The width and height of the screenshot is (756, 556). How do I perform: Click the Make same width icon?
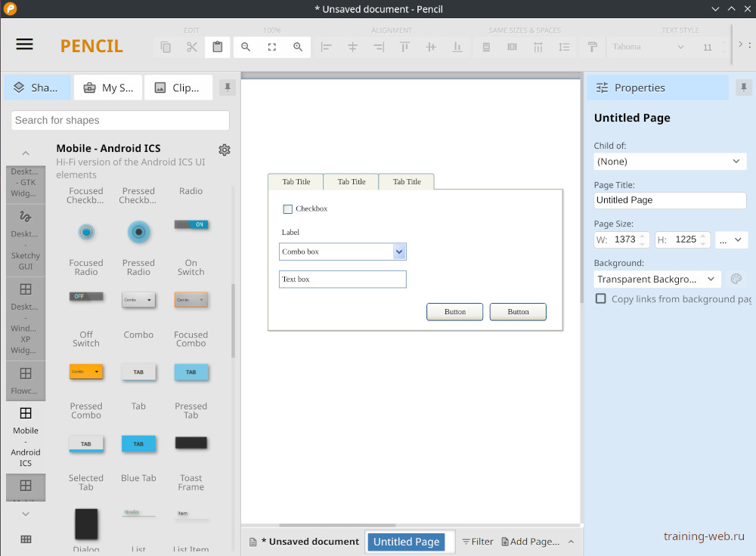(x=486, y=47)
